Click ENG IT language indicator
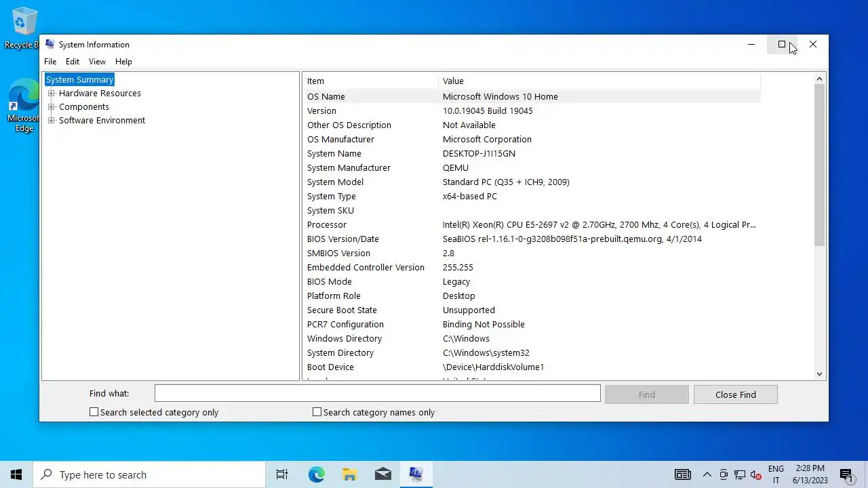This screenshot has height=488, width=868. [776, 474]
